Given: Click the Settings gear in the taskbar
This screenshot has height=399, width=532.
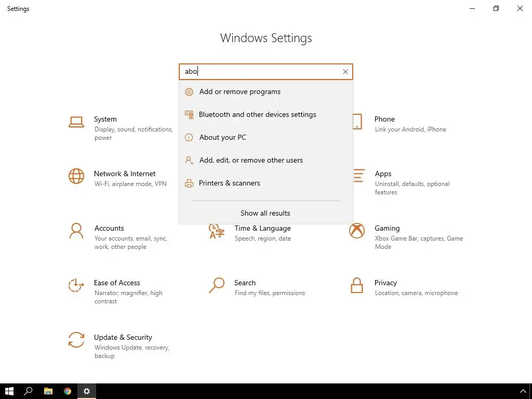Looking at the screenshot, I should click(x=87, y=391).
